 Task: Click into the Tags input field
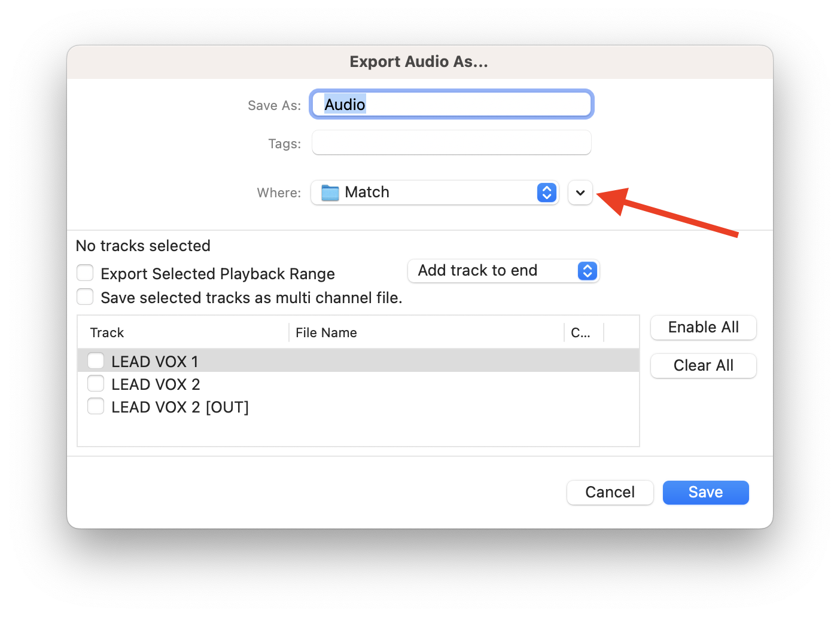(451, 143)
